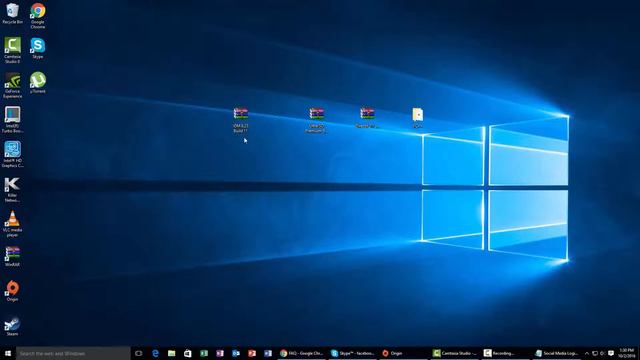Image resolution: width=640 pixels, height=360 pixels.
Task: Select the IDM 6.23 Build RAR archive
Action: click(241, 120)
